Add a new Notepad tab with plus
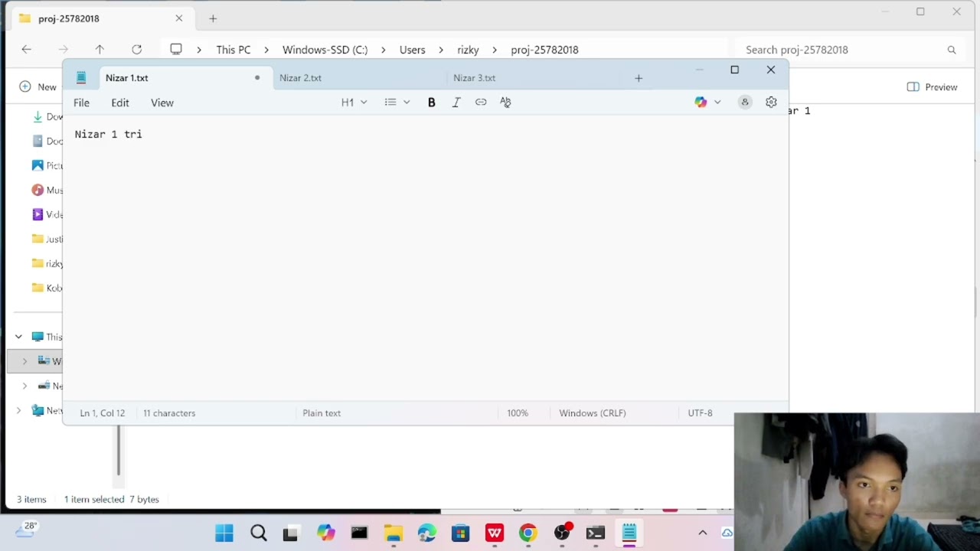 (639, 78)
